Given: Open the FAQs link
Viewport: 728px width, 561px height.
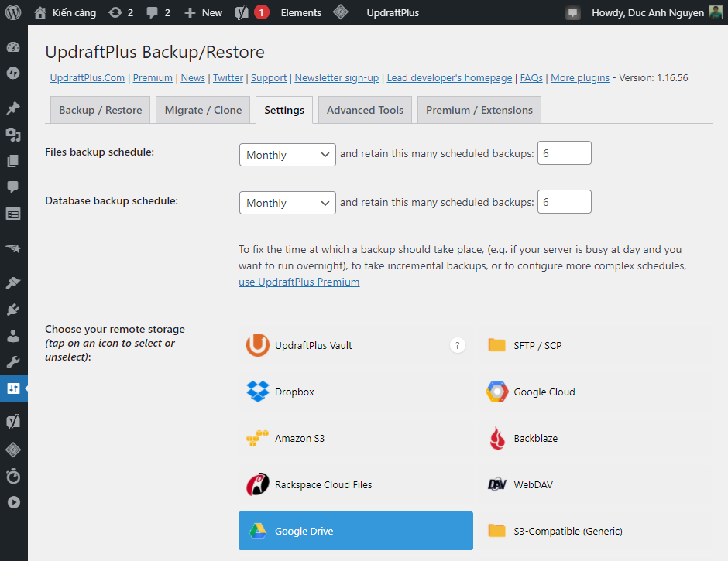Looking at the screenshot, I should pyautogui.click(x=531, y=78).
